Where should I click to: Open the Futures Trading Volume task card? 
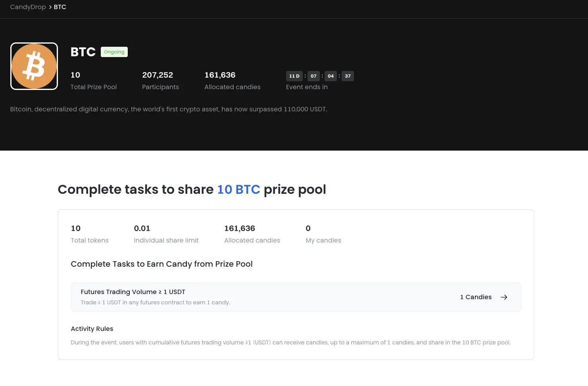296,297
